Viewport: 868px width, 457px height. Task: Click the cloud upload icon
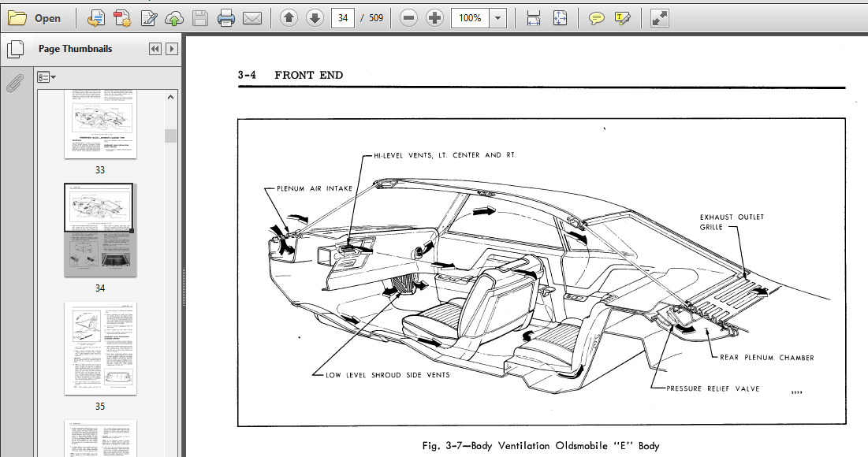(174, 18)
